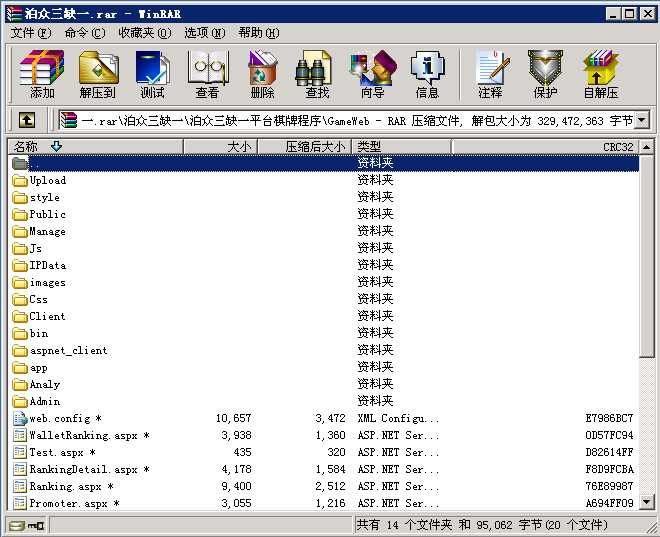Image resolution: width=660 pixels, height=537 pixels.
Task: Select the Admin folder icon
Action: (20, 401)
